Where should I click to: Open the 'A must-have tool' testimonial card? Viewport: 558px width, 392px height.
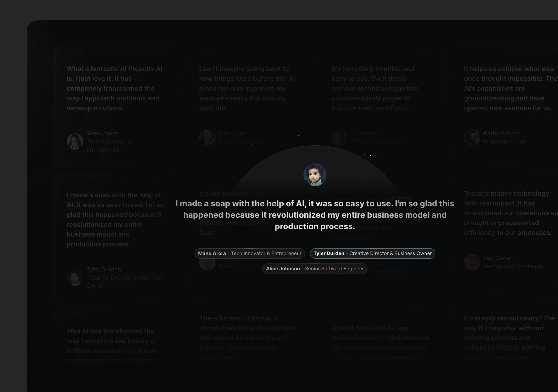(x=381, y=342)
